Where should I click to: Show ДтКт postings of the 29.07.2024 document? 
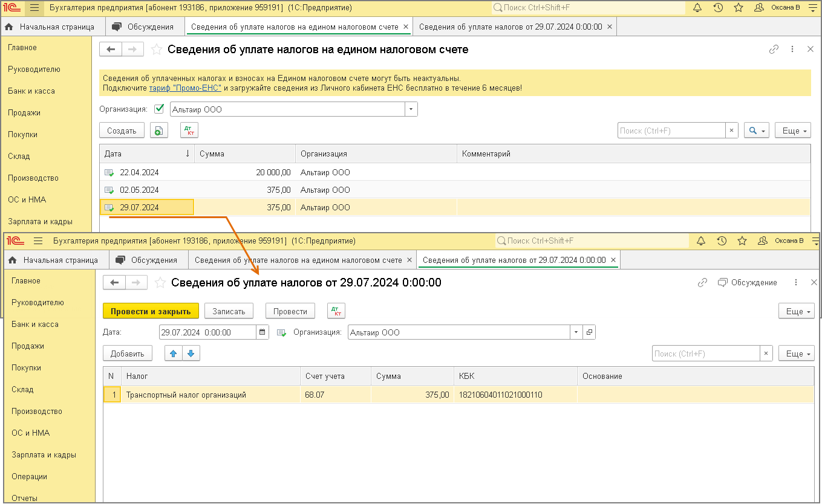click(x=336, y=311)
